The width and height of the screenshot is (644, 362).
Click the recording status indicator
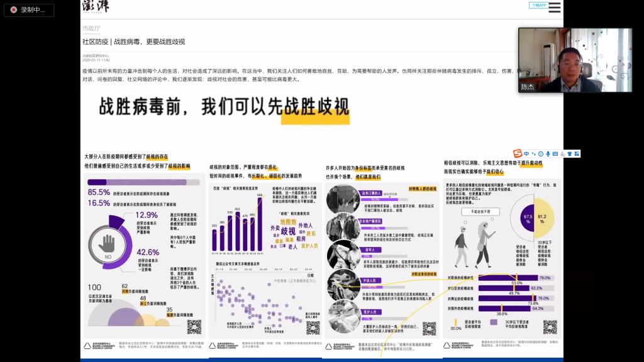[29, 10]
